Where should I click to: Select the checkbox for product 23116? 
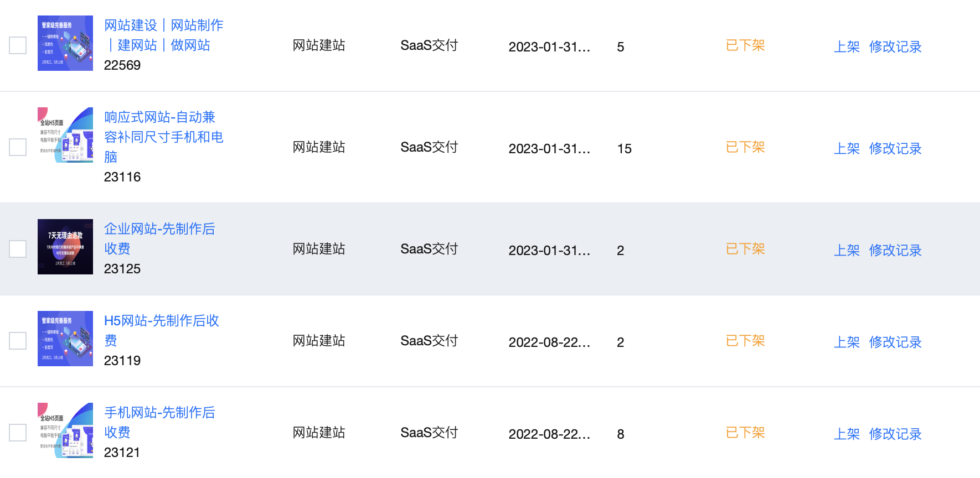pyautogui.click(x=18, y=147)
